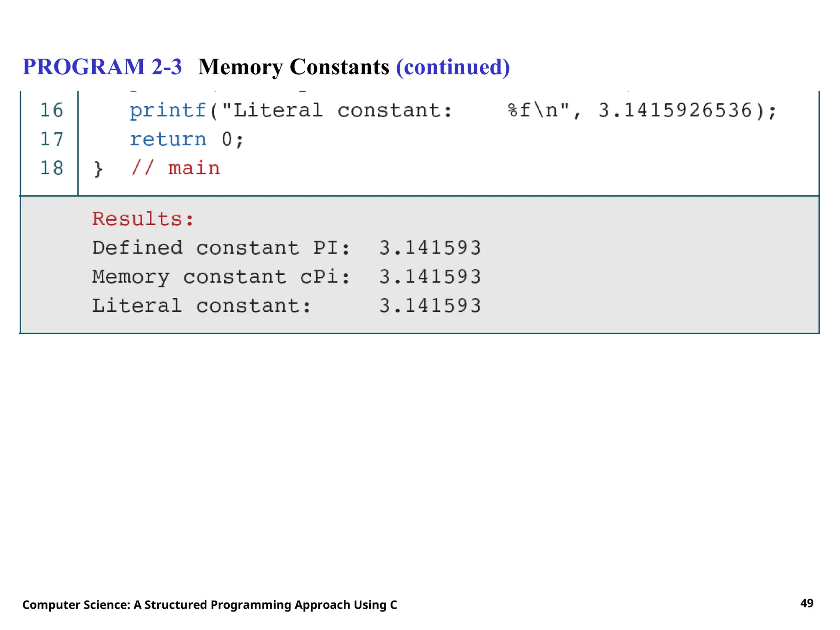Click line number 18

tap(52, 168)
